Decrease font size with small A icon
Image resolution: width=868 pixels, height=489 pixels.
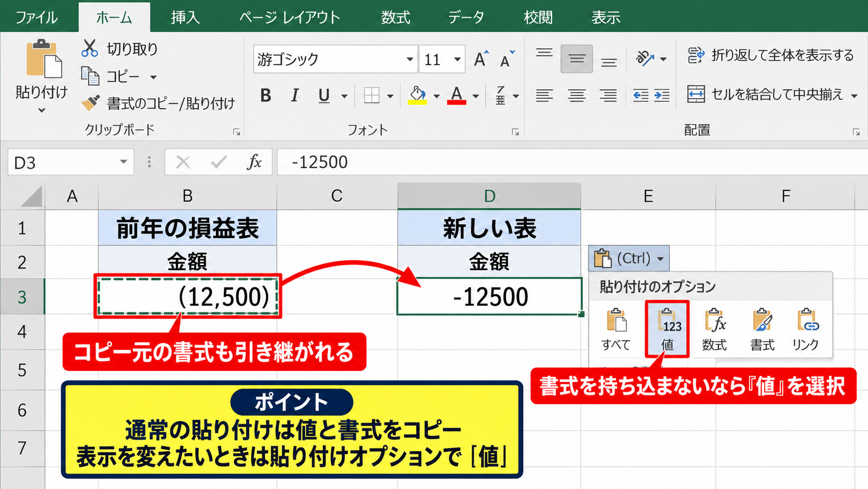[507, 59]
